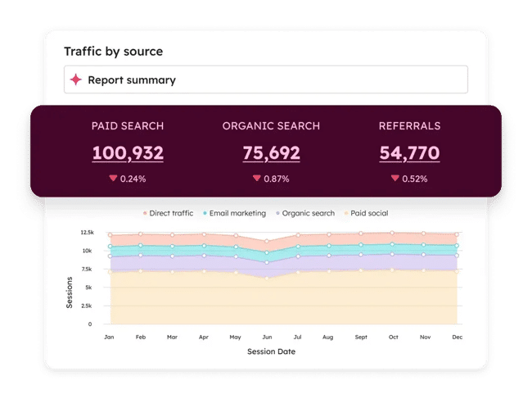Click the Sessions y-axis title
Image resolution: width=532 pixels, height=399 pixels.
pyautogui.click(x=70, y=292)
